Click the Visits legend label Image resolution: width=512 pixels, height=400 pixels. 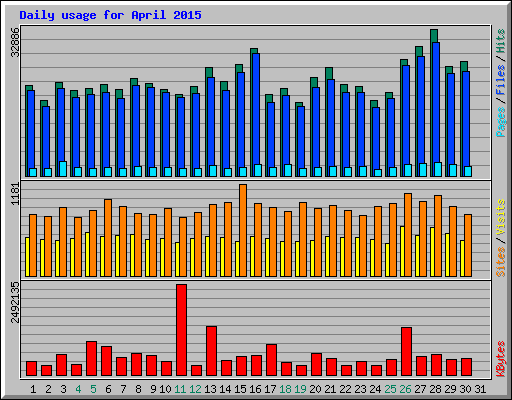point(500,217)
